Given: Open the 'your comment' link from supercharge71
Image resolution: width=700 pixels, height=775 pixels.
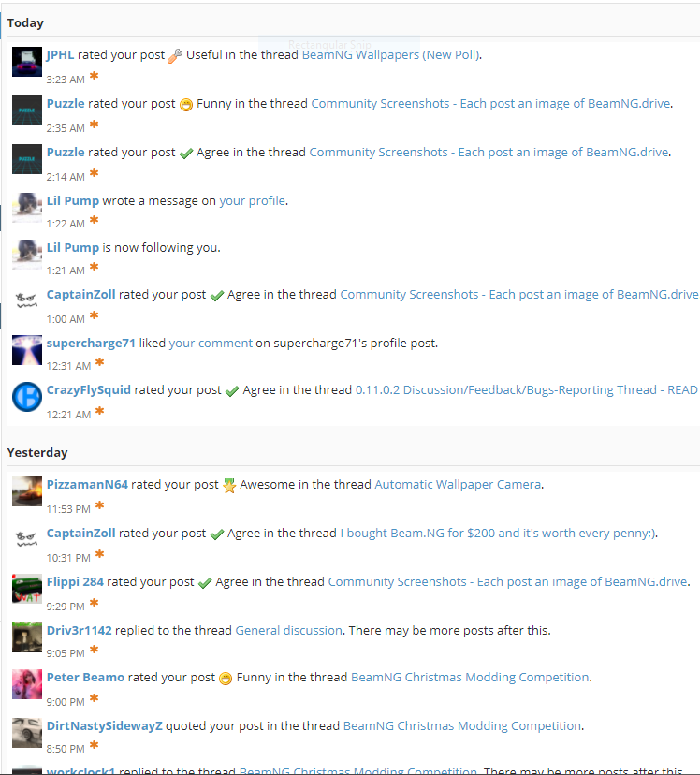Looking at the screenshot, I should click(211, 343).
